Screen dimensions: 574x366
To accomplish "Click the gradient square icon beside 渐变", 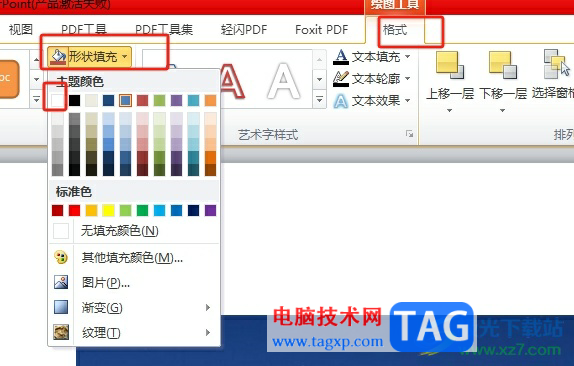I will point(61,307).
